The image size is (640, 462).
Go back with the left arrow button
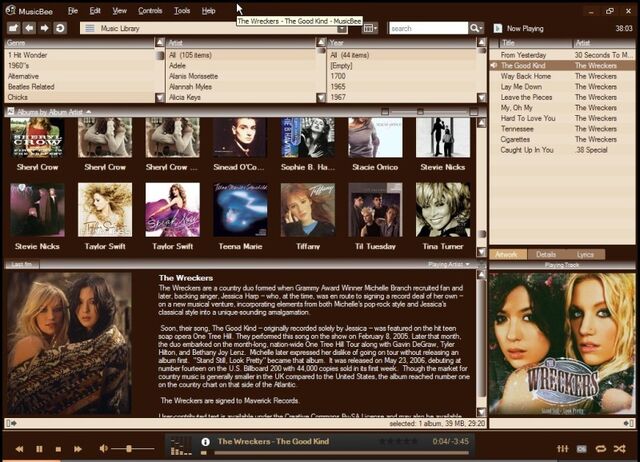click(x=29, y=28)
